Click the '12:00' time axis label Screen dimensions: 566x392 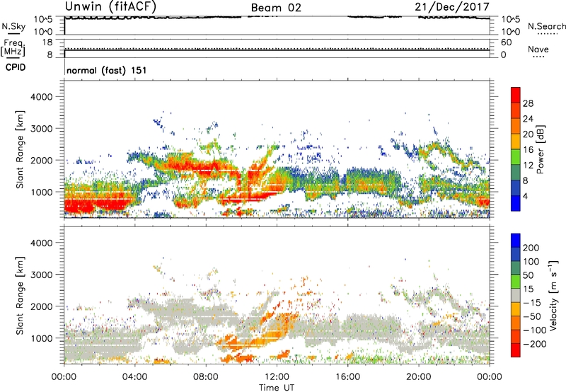coord(277,377)
